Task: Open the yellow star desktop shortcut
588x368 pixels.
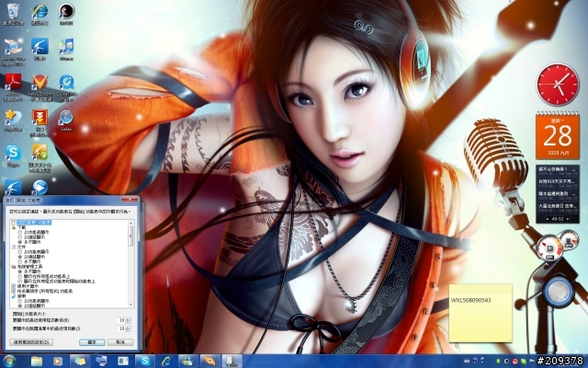Action: coord(13,121)
